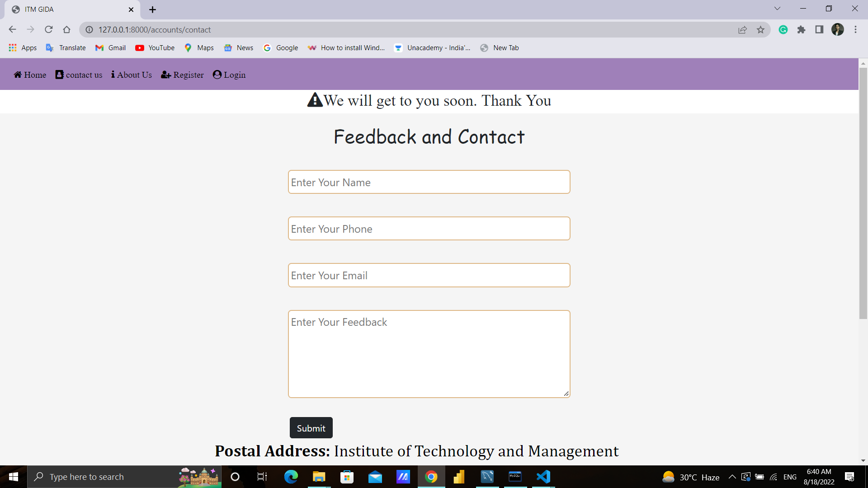Reload the page with the refresh icon
This screenshot has height=488, width=868.
(x=48, y=29)
